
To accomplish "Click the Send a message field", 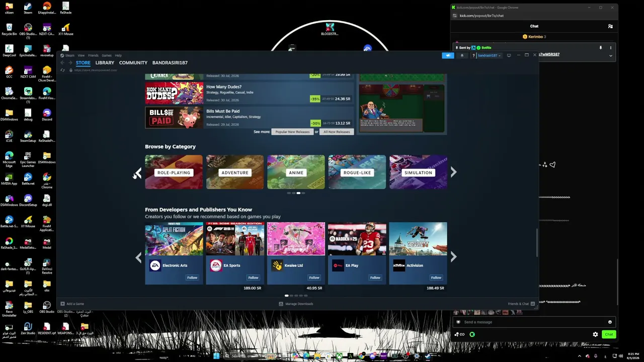I will [x=533, y=322].
